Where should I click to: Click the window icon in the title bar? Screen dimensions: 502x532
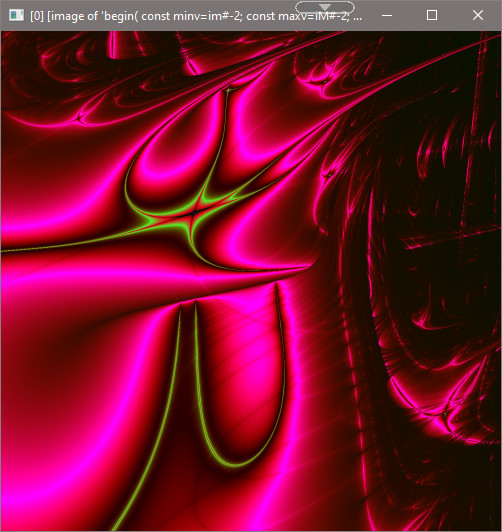[16, 15]
